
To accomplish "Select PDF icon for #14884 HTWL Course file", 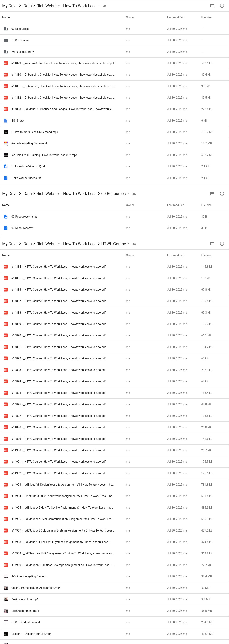I will 6,267.
